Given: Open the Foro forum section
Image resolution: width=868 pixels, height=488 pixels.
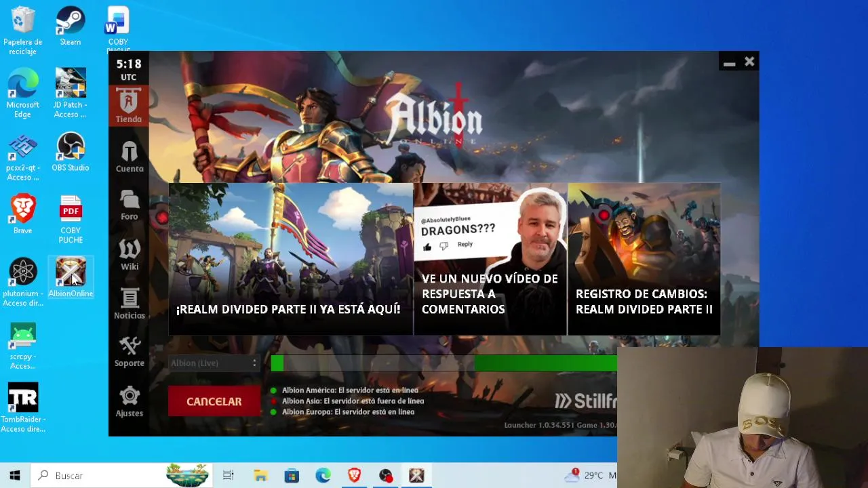Looking at the screenshot, I should (x=129, y=205).
